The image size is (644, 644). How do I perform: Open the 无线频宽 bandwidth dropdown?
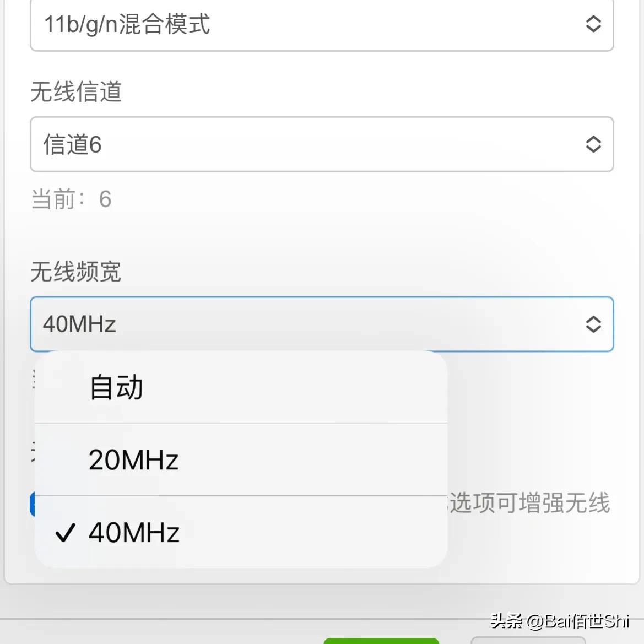[x=322, y=325]
